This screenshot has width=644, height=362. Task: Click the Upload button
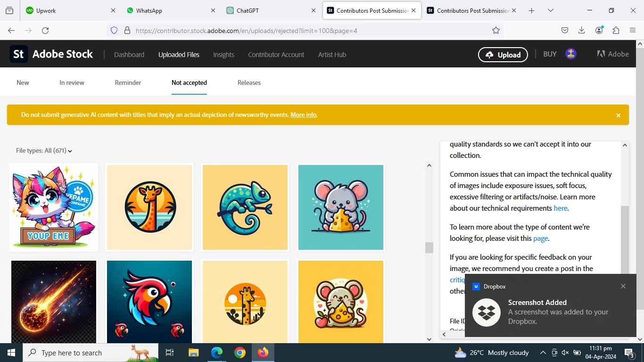pos(503,55)
